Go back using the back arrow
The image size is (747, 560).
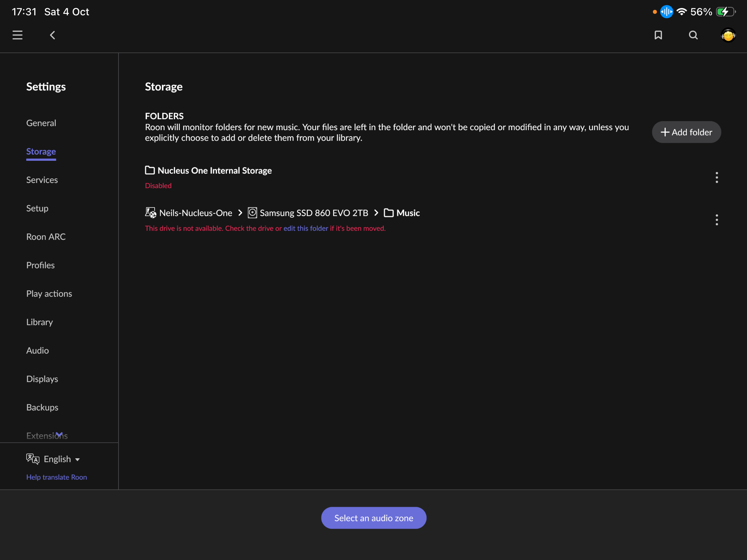tap(53, 35)
